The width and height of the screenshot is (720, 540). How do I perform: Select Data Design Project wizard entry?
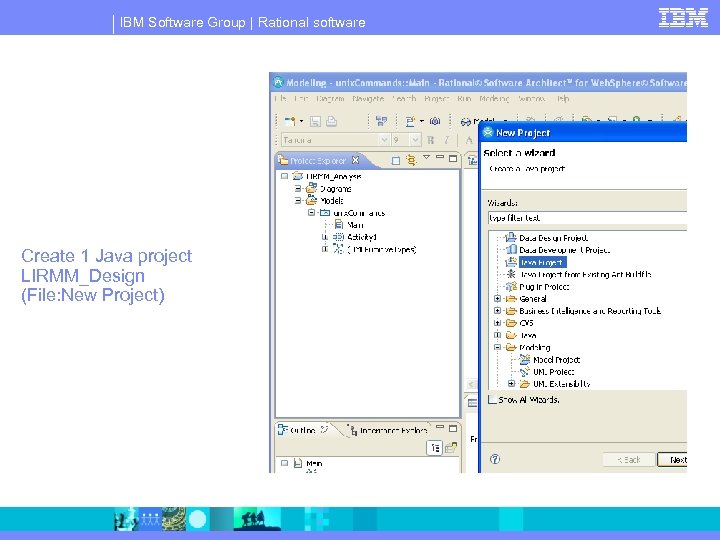coord(553,237)
